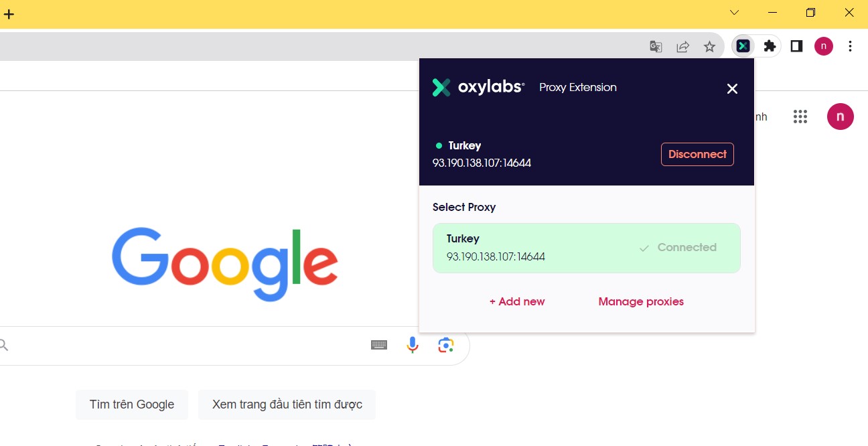Click the Oxylabs logo in popup header
The width and height of the screenshot is (868, 446).
pyautogui.click(x=478, y=87)
